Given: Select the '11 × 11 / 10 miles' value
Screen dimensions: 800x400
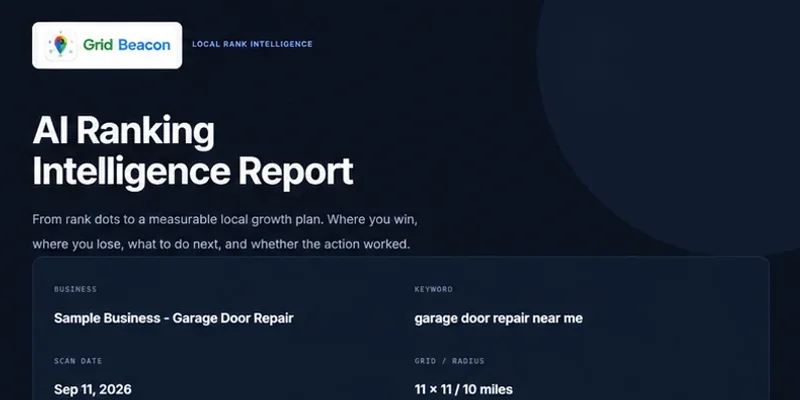Looking at the screenshot, I should [464, 390].
